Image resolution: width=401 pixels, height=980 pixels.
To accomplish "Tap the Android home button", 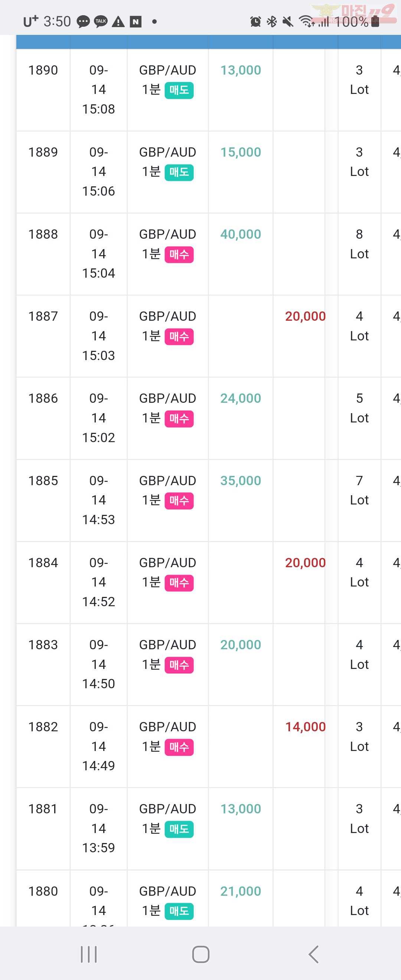I will (x=200, y=954).
